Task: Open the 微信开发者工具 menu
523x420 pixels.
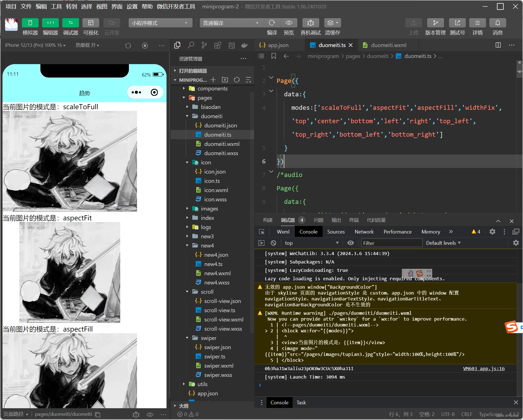Action: click(x=176, y=6)
